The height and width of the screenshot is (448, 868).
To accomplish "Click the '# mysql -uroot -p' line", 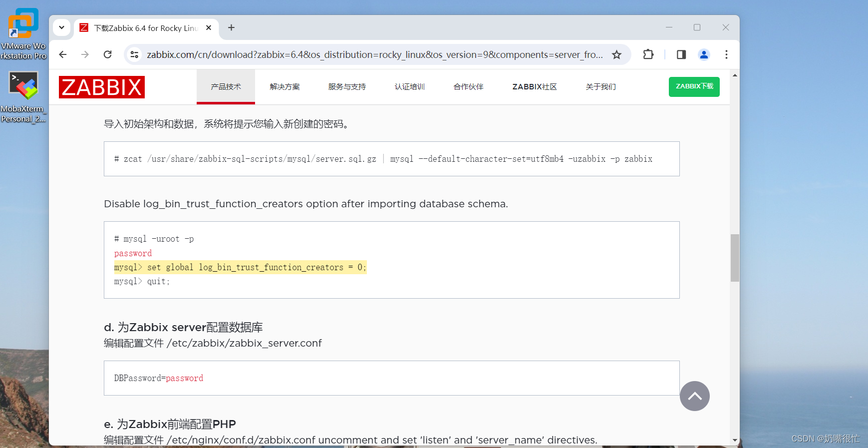I will point(154,239).
